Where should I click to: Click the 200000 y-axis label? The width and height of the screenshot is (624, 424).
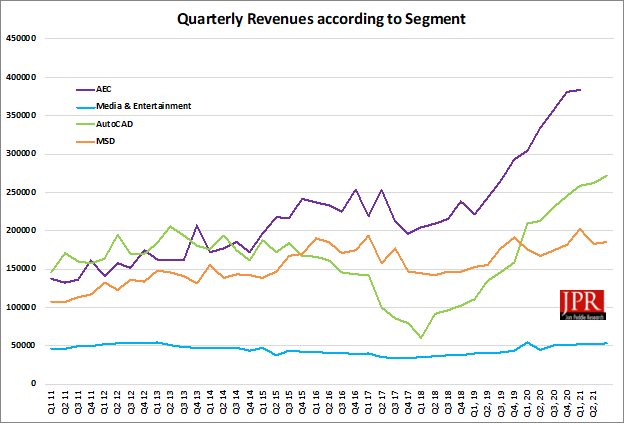21,231
